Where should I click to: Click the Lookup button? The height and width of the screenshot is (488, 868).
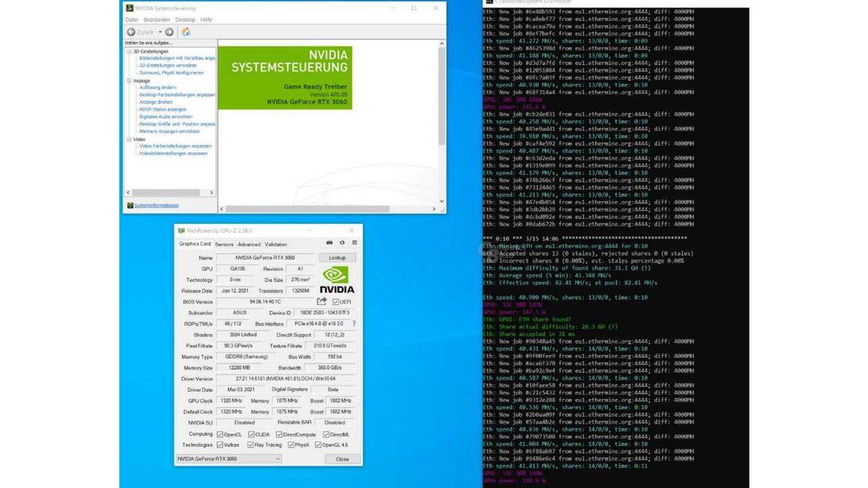point(337,257)
